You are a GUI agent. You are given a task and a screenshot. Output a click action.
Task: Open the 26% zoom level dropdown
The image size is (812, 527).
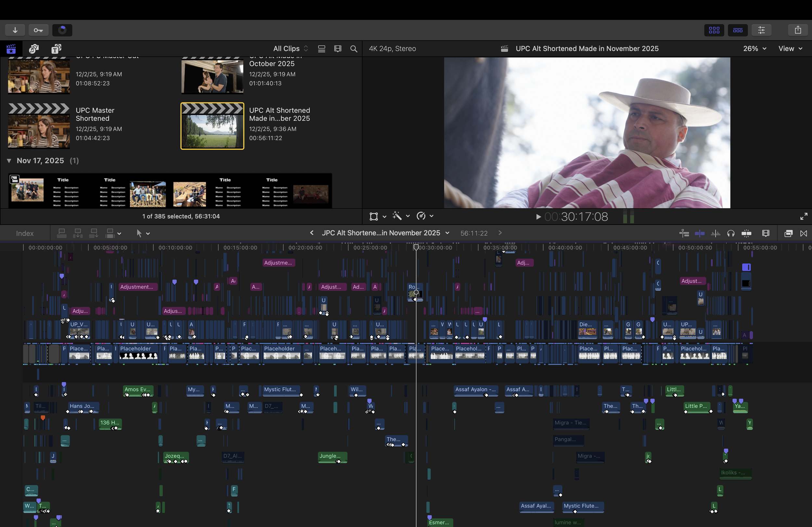tap(754, 49)
